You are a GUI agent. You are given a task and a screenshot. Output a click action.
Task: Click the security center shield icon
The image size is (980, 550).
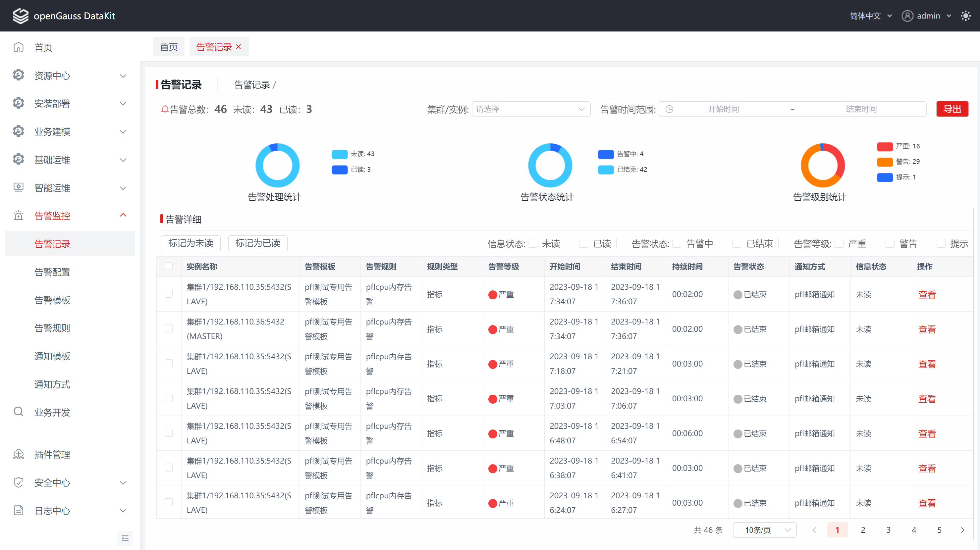(18, 483)
